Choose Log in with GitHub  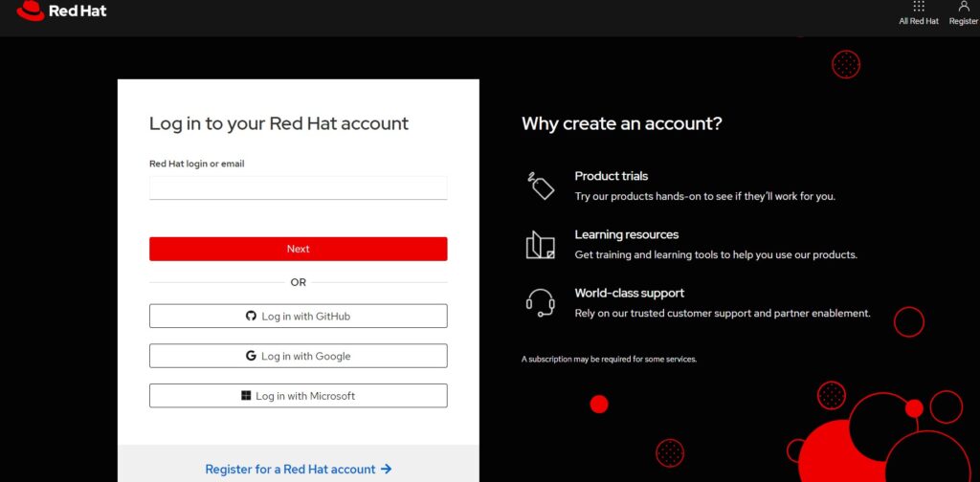[299, 316]
